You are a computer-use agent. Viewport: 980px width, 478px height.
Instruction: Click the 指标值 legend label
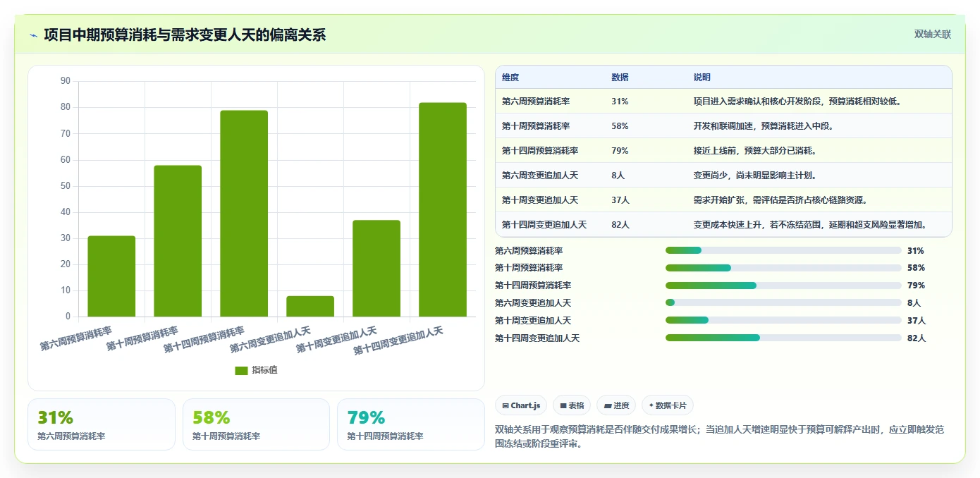click(x=265, y=370)
